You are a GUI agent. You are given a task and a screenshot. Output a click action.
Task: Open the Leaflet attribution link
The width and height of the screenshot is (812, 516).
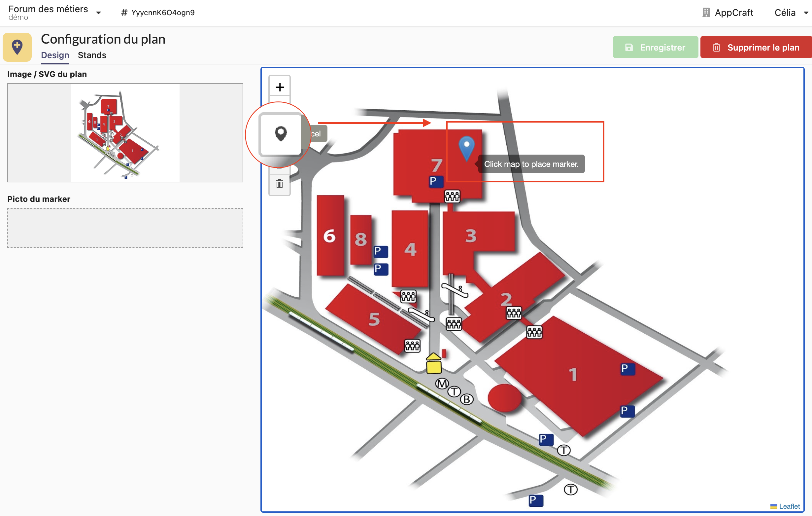tap(789, 506)
